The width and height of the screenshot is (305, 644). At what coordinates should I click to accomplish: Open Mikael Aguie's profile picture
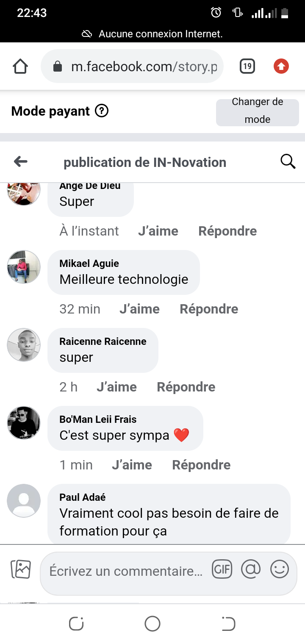24,266
